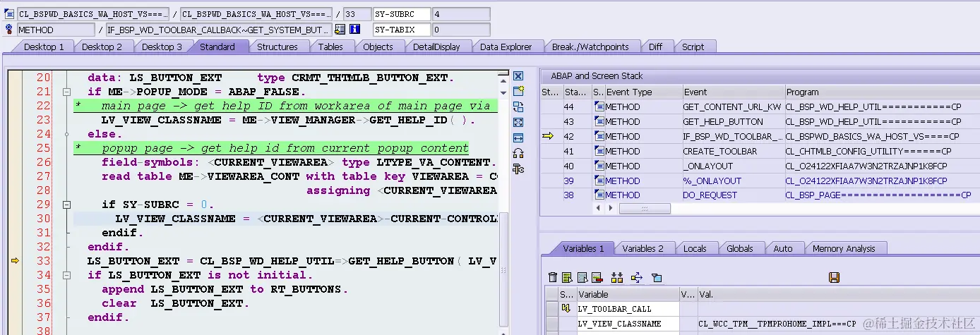This screenshot has width=980, height=335.
Task: Click the METHOD event type field in header
Action: (x=55, y=30)
